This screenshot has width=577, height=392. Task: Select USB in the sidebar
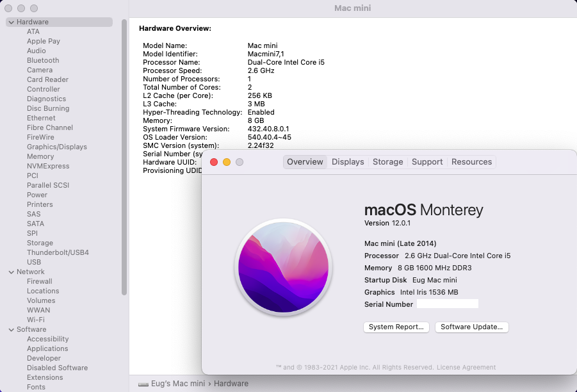(x=34, y=262)
